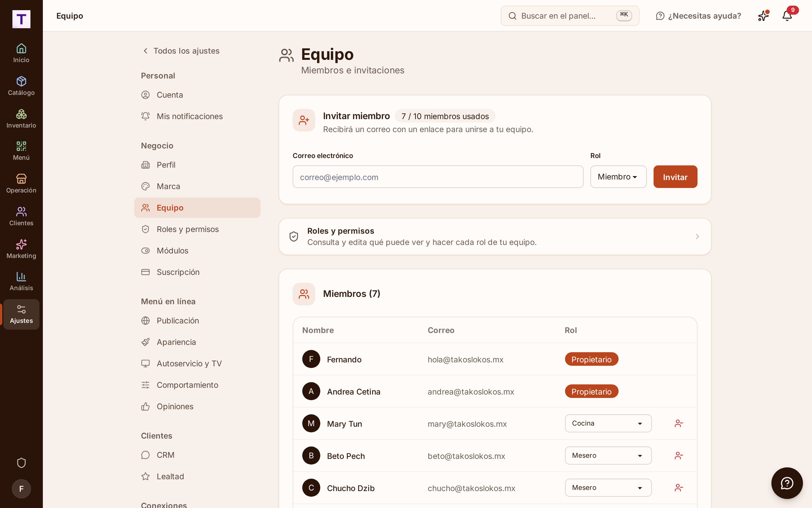The height and width of the screenshot is (508, 812).
Task: Open Autoservicio y TV settings item
Action: (x=197, y=364)
